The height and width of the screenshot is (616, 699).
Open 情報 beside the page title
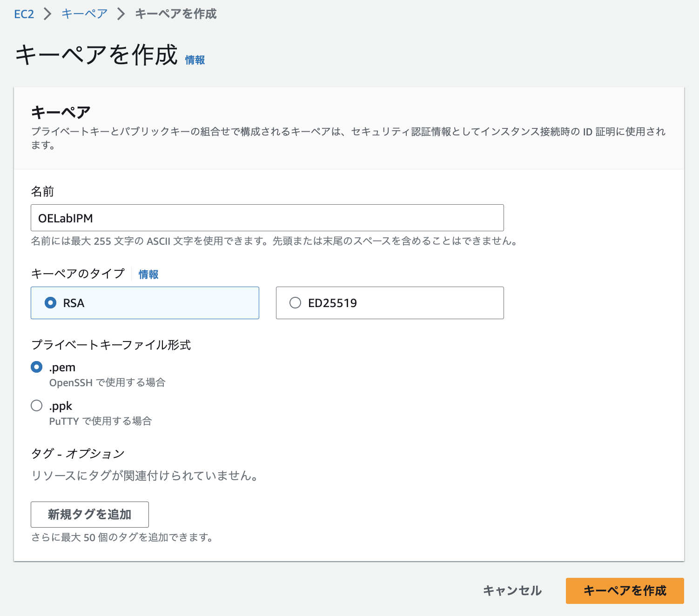pos(195,59)
